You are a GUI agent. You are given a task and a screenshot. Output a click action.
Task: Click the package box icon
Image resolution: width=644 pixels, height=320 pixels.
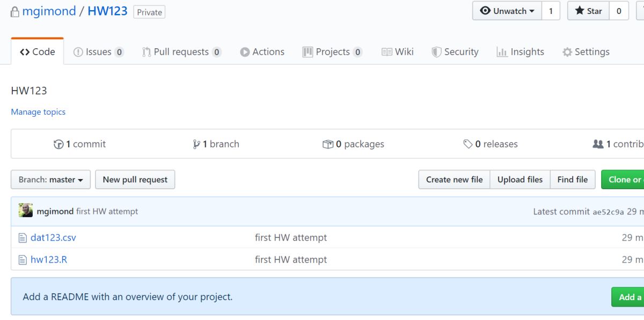click(328, 144)
